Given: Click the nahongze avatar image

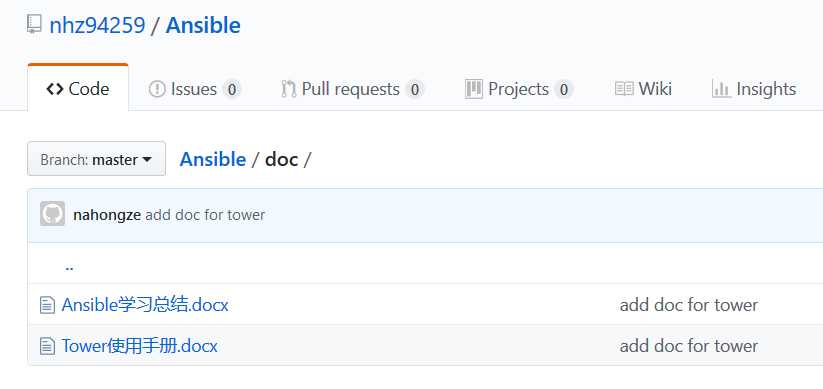Looking at the screenshot, I should pos(52,214).
